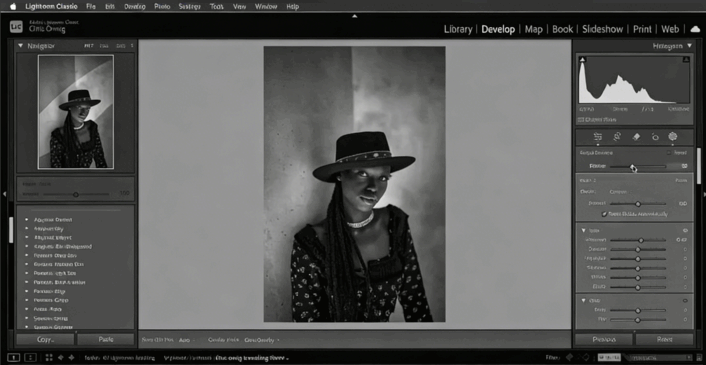Collapse the lower two-slider adjustment section
The height and width of the screenshot is (365, 706).
click(584, 300)
